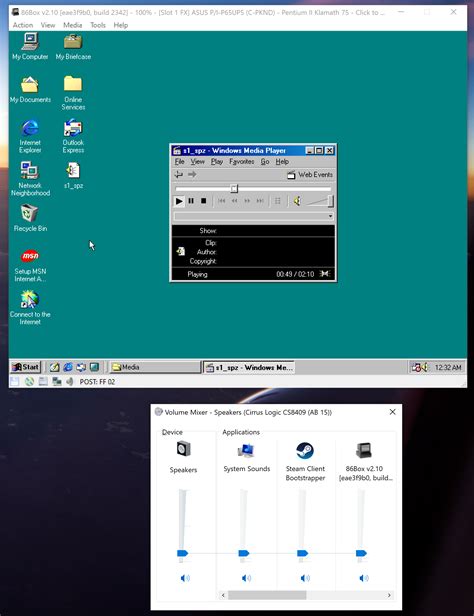Click s1_spz Windows Media taskbar button
474x616 pixels.
pos(249,367)
